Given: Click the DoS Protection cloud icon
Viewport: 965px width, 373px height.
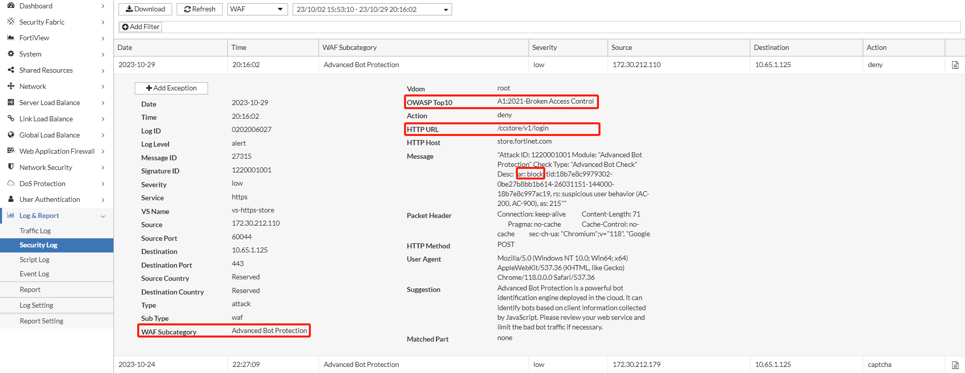Looking at the screenshot, I should (10, 183).
